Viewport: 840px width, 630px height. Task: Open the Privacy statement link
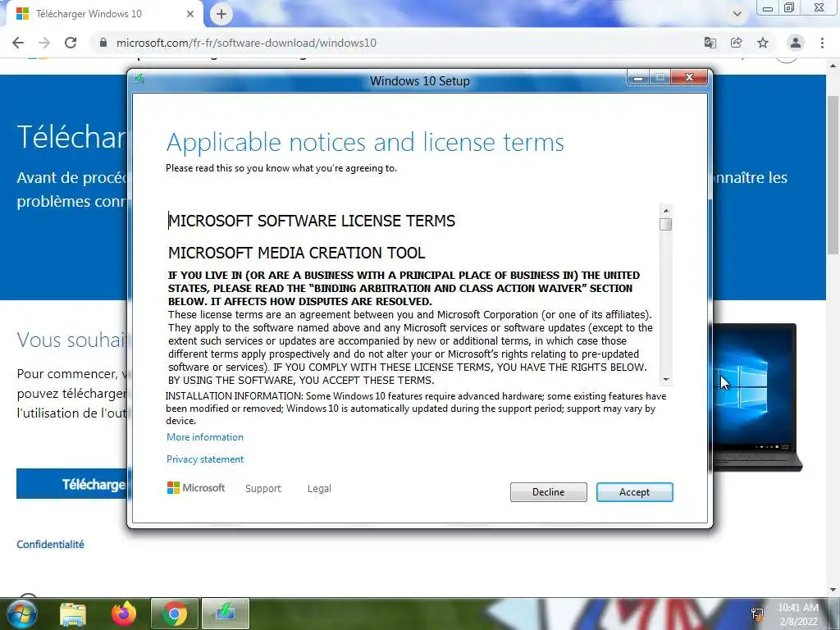(204, 459)
